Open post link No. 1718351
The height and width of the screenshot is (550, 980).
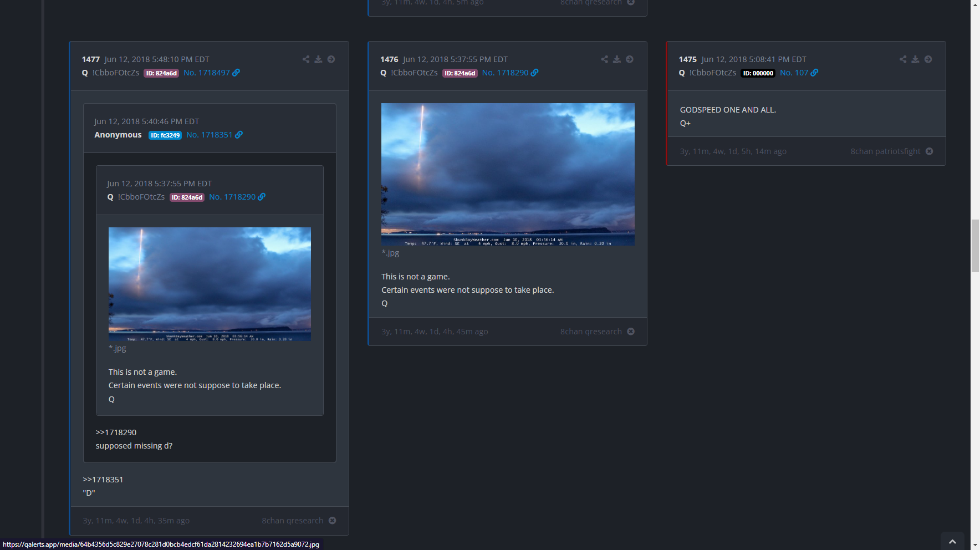[210, 135]
